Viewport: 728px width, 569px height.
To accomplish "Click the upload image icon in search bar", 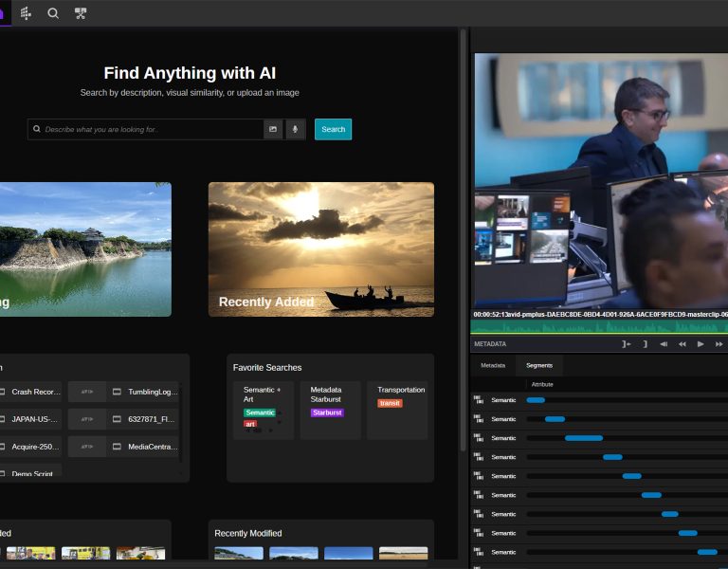I will (273, 129).
